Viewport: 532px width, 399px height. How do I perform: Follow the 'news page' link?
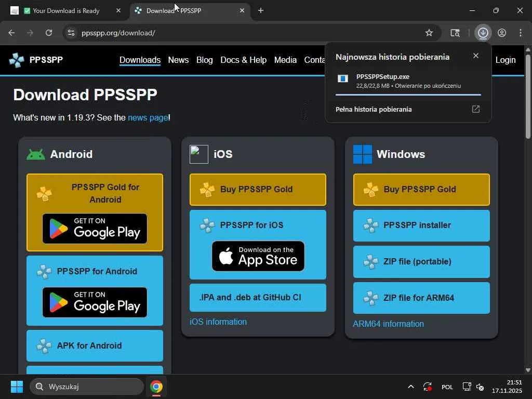click(148, 118)
